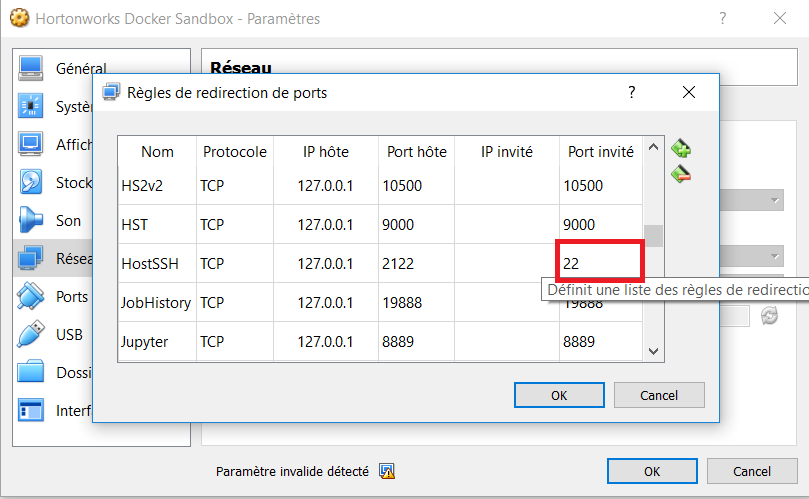Viewport: 809px width, 499px height.
Task: Edit Jupyter guest port 8889 cell
Action: click(x=601, y=342)
